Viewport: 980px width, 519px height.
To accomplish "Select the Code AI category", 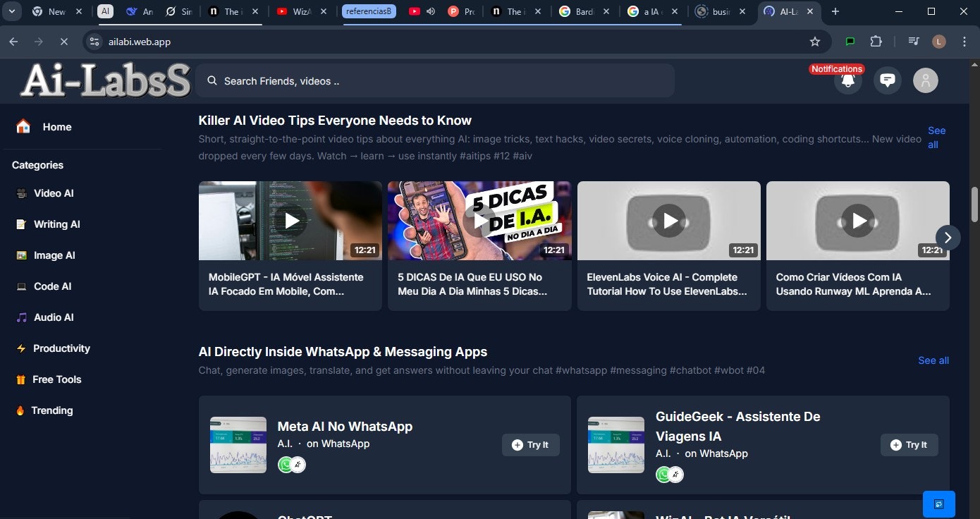I will 44,286.
